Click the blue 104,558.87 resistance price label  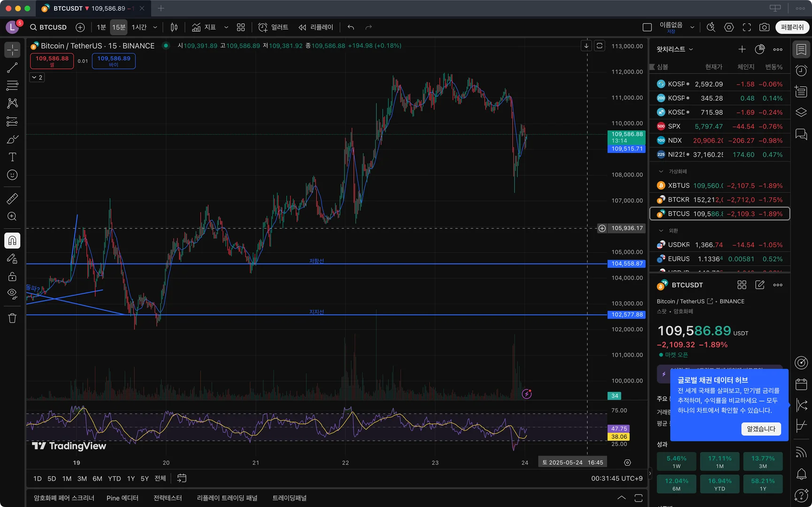[627, 264]
